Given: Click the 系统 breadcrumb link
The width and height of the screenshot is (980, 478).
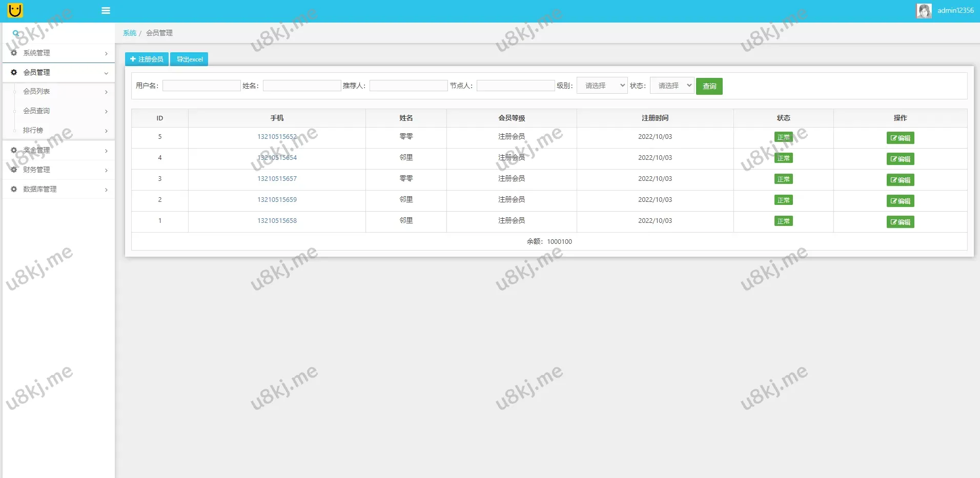Looking at the screenshot, I should click(130, 33).
